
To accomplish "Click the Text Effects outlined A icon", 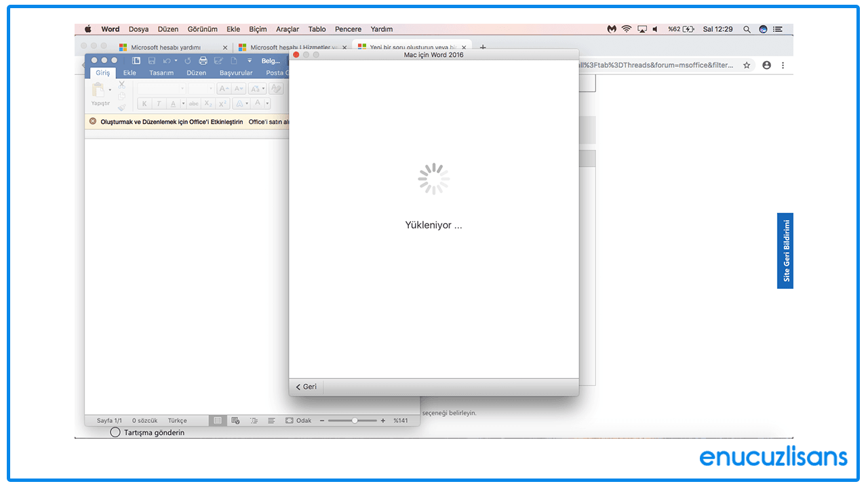I will point(239,104).
